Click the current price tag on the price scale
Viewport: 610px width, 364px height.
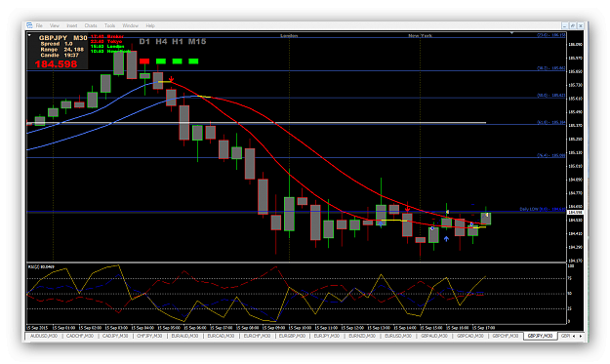click(575, 213)
